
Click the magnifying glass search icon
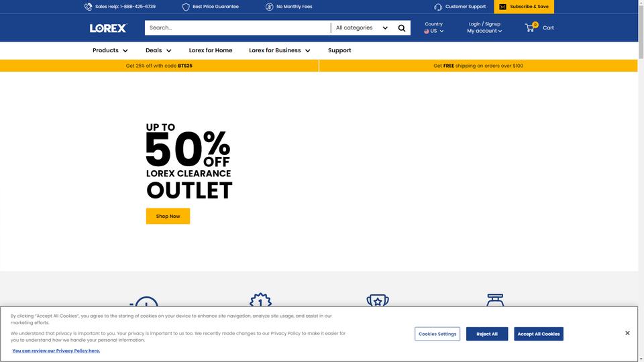pyautogui.click(x=402, y=28)
